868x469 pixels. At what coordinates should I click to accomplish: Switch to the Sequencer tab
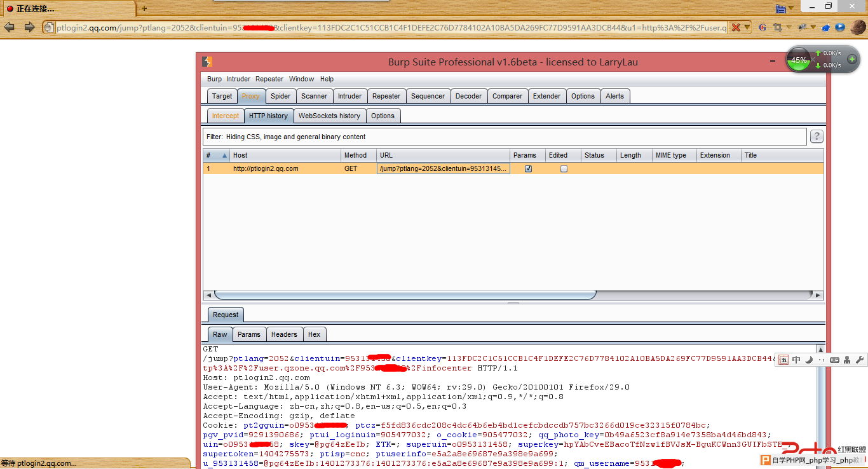[428, 96]
